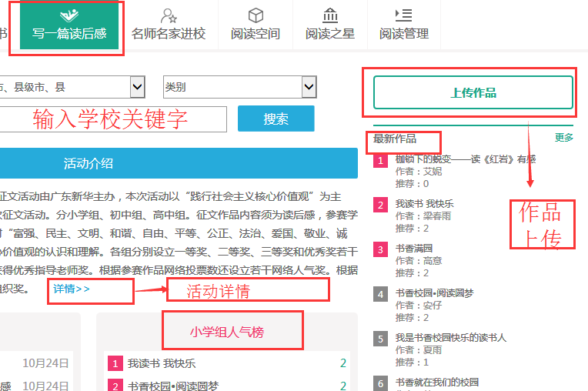The height and width of the screenshot is (391, 588).
Task: Open the article 枷锁下的蜕变——读《红岩》有感
Action: point(465,159)
